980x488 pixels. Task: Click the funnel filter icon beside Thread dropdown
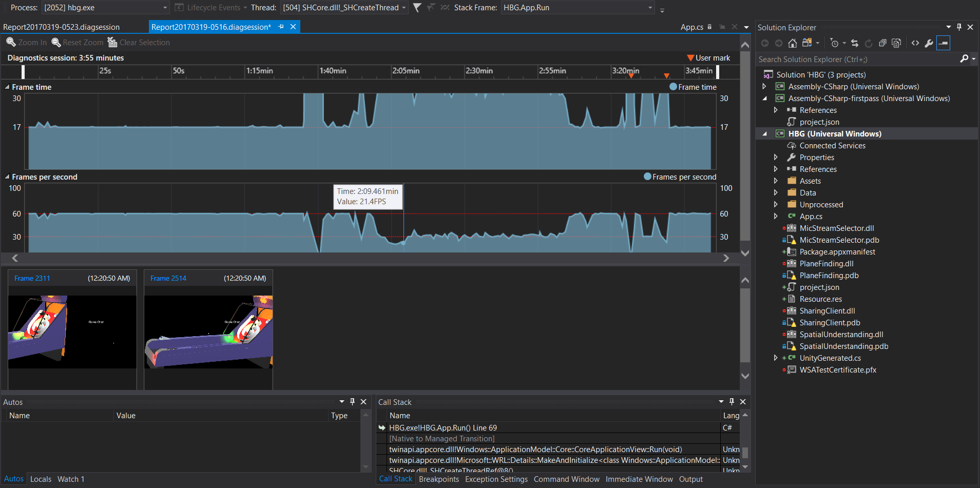tap(417, 8)
